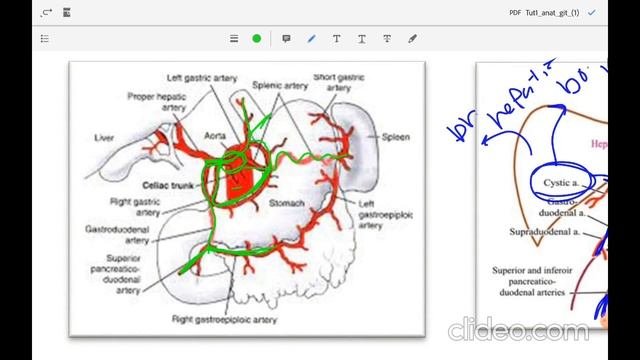This screenshot has width=640, height=360.
Task: Tap the PDF label by the file name
Action: click(515, 13)
